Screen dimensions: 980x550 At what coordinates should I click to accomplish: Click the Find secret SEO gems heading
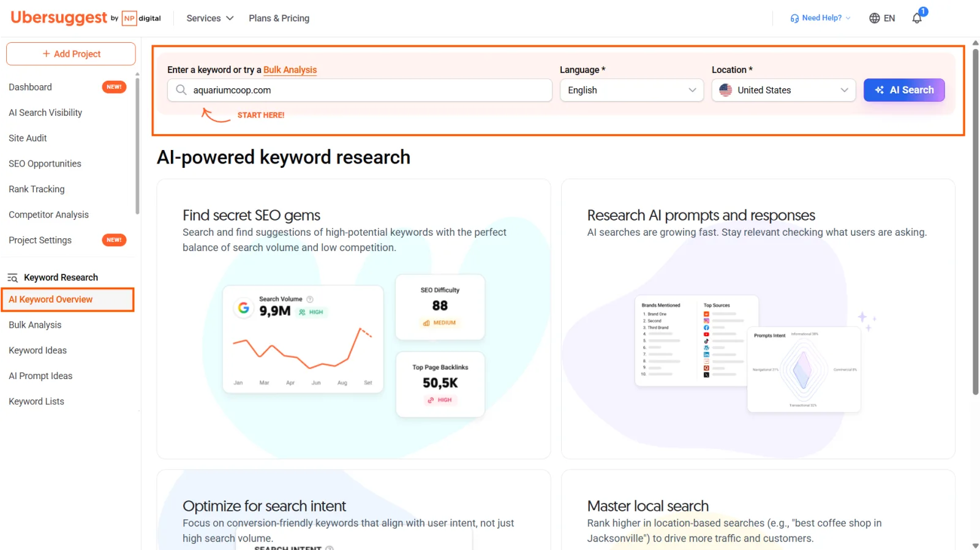click(251, 216)
